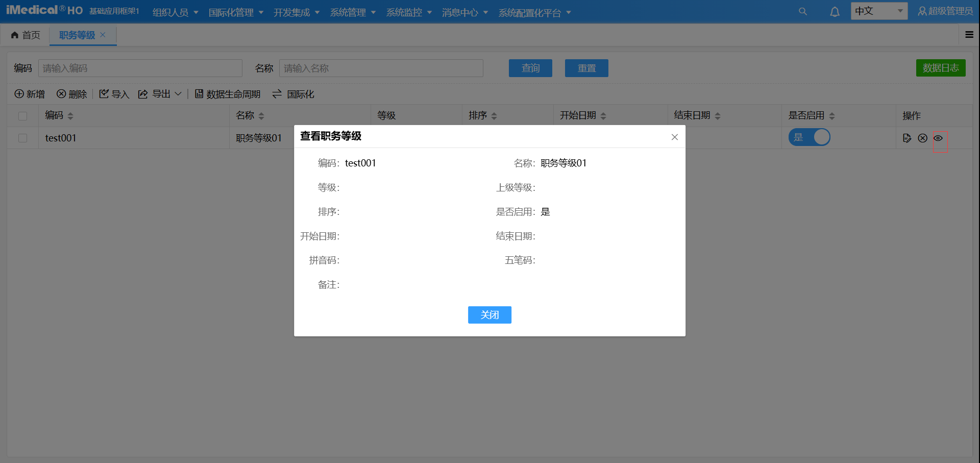This screenshot has height=463, width=980.
Task: Open the notification bell
Action: pyautogui.click(x=835, y=12)
